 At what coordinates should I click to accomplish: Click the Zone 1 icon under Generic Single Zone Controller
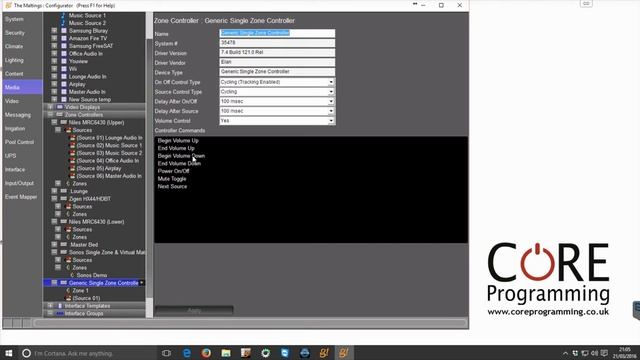(x=68, y=291)
